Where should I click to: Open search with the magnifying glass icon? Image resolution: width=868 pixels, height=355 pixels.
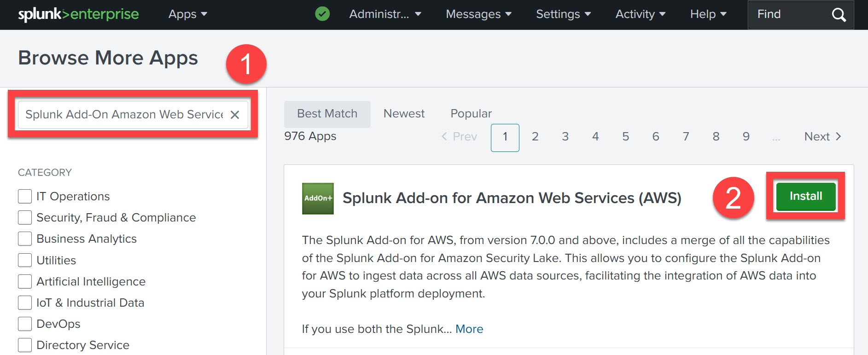838,15
